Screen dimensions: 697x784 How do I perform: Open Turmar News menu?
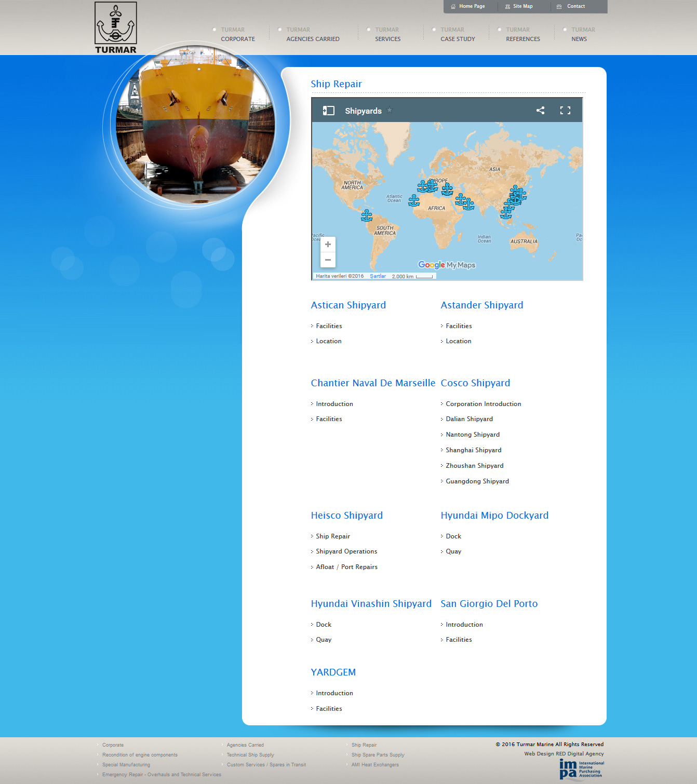pyautogui.click(x=583, y=34)
